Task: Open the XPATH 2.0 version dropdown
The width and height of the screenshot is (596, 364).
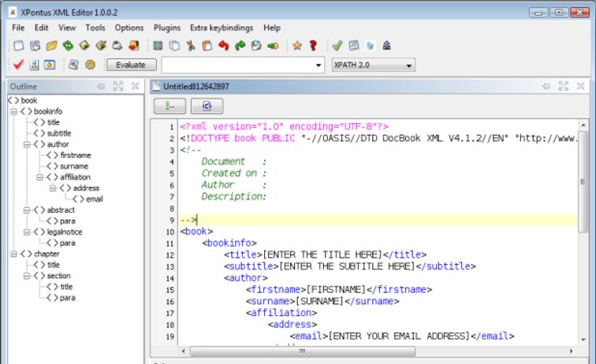Action: click(372, 65)
